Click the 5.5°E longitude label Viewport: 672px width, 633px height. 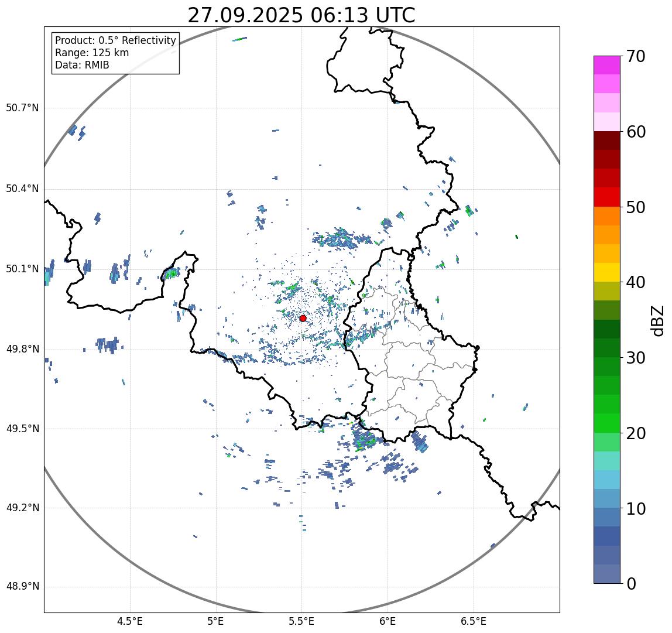pyautogui.click(x=301, y=622)
